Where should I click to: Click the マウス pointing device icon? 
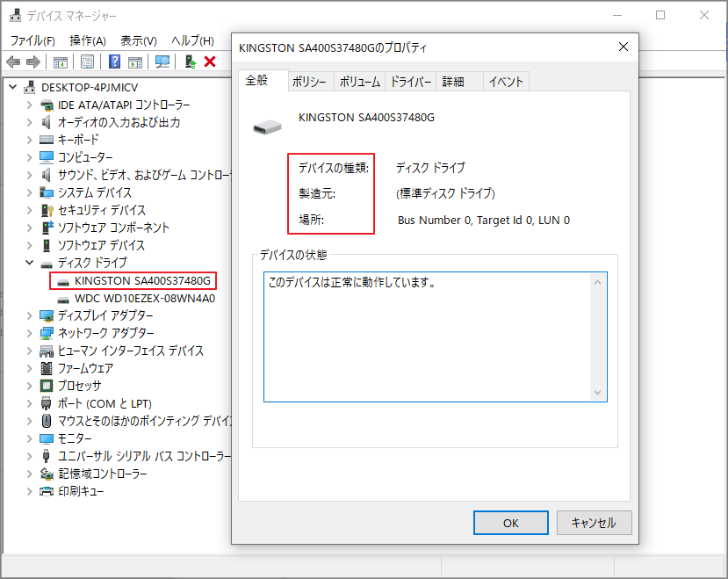(47, 421)
